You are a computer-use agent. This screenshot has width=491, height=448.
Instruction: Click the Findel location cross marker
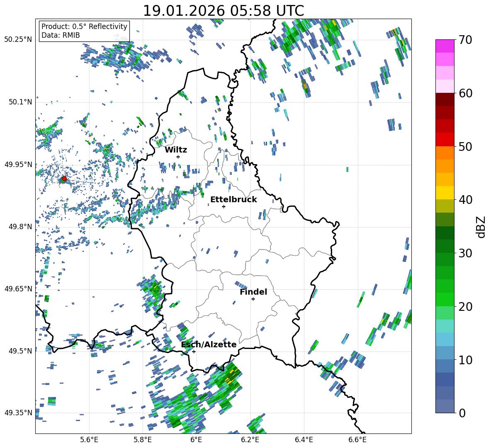[x=253, y=299]
